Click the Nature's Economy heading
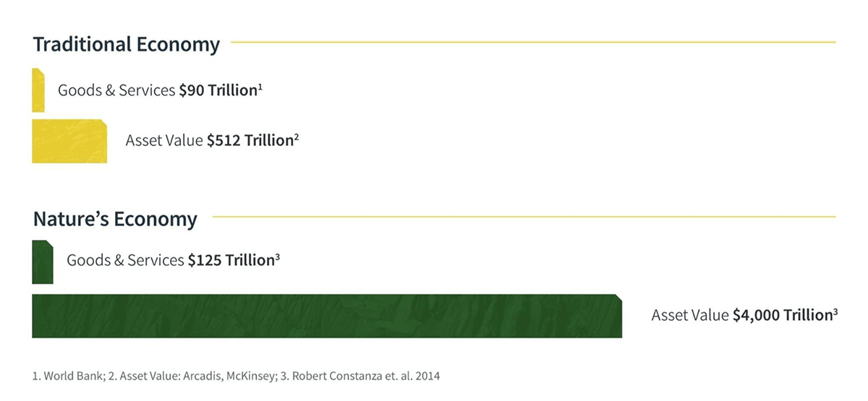This screenshot has height=401, width=868. point(115,219)
